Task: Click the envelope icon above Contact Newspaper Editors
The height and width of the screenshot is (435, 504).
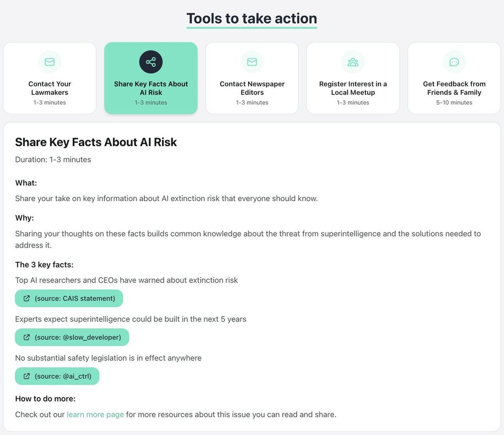Action: (252, 61)
